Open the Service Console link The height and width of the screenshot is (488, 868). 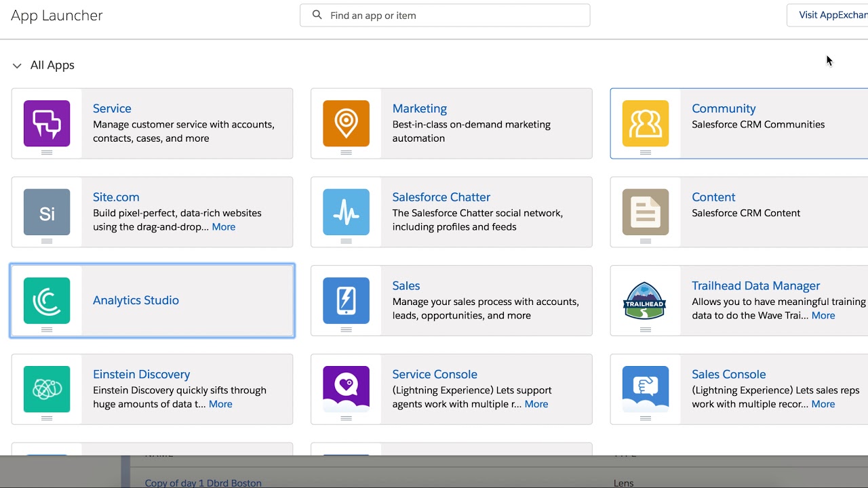(435, 374)
